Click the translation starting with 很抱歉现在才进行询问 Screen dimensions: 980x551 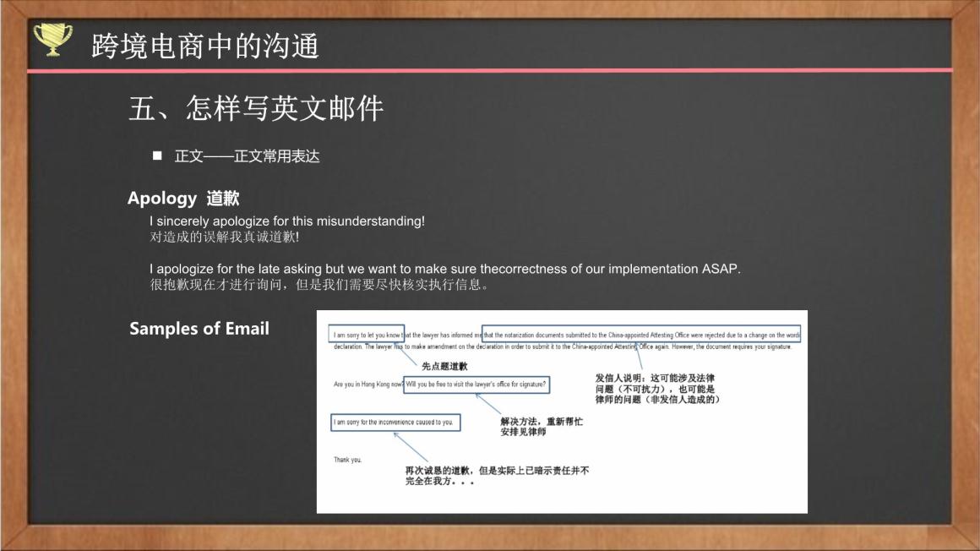tap(319, 284)
